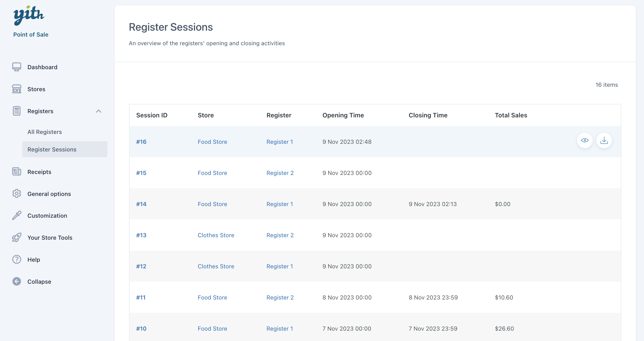Click Food Store link in session #15
The width and height of the screenshot is (644, 341).
212,173
